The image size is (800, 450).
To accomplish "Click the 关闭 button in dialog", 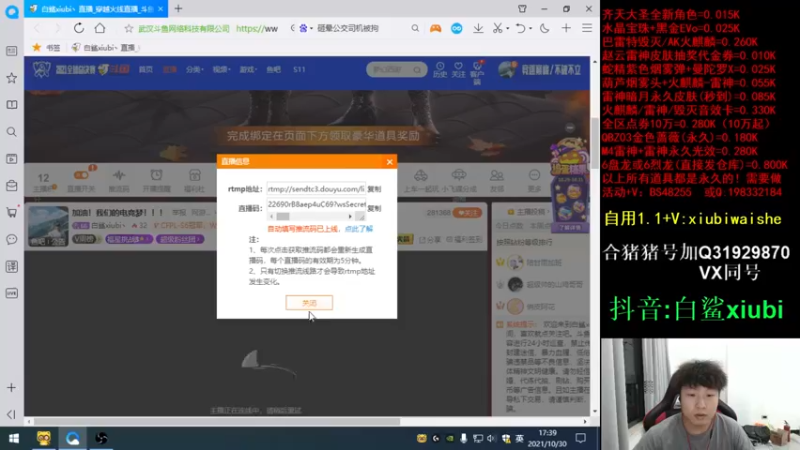I will tap(309, 303).
